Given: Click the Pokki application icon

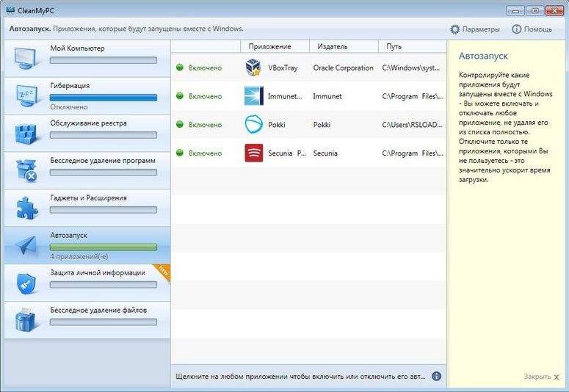Looking at the screenshot, I should 253,125.
